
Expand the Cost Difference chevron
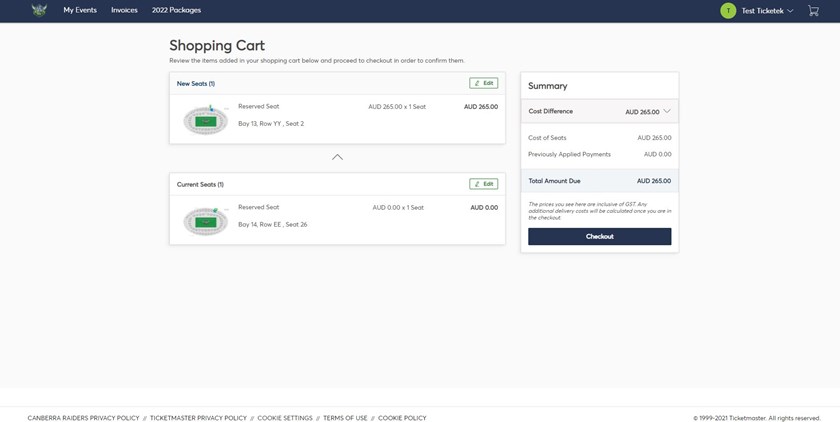[x=667, y=111]
